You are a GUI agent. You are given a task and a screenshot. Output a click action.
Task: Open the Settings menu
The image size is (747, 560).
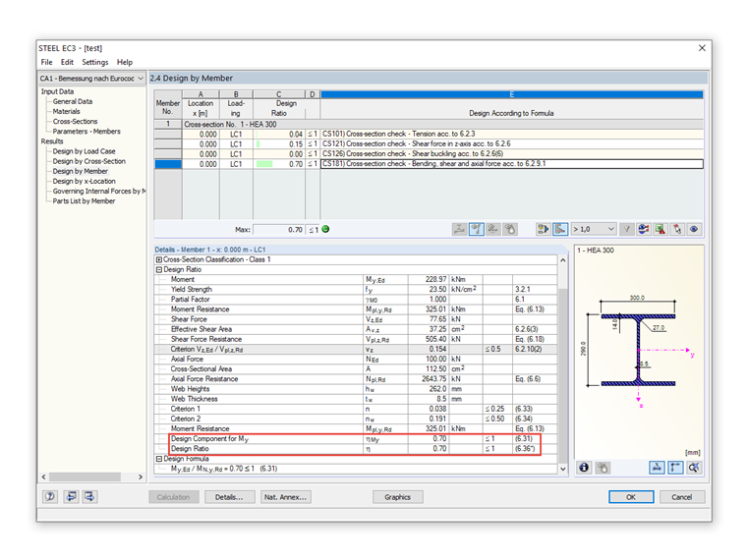[x=95, y=62]
